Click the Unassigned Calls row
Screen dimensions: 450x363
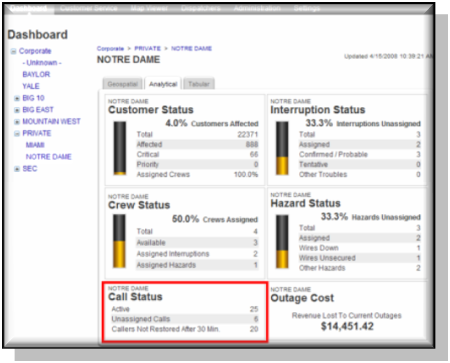coord(185,319)
